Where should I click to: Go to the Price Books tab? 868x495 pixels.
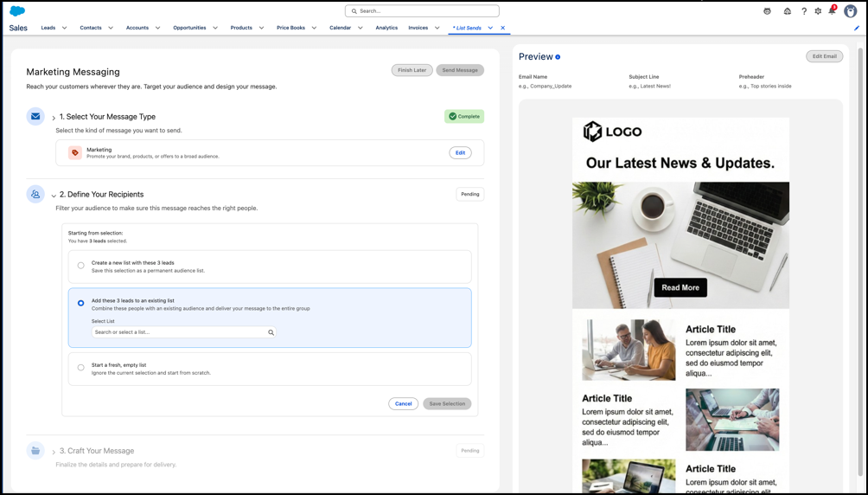click(290, 28)
